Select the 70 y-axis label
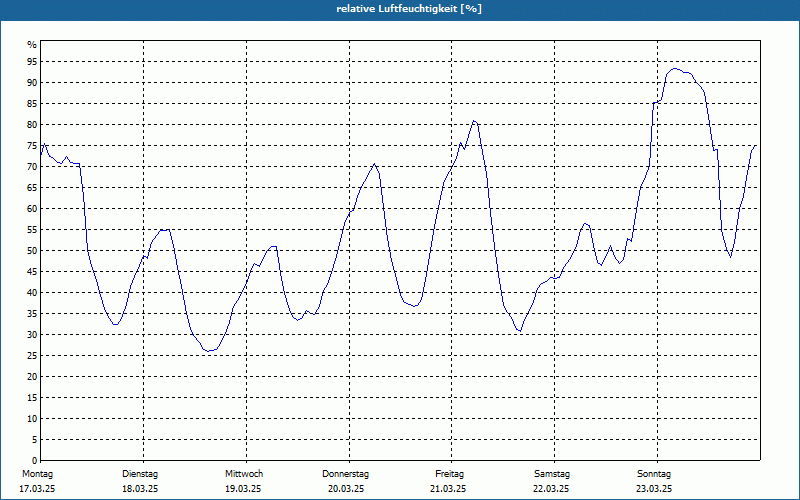This screenshot has height=500, width=800. click(x=32, y=167)
